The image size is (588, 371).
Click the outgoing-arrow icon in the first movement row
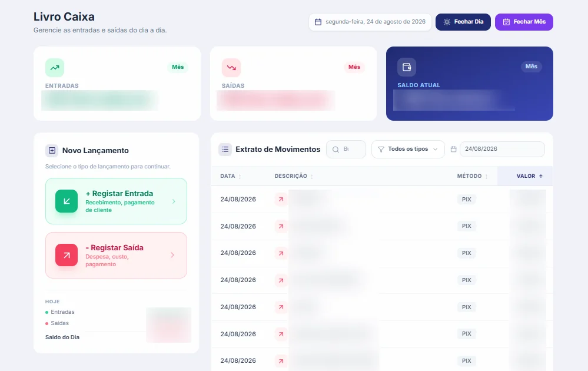tap(281, 199)
